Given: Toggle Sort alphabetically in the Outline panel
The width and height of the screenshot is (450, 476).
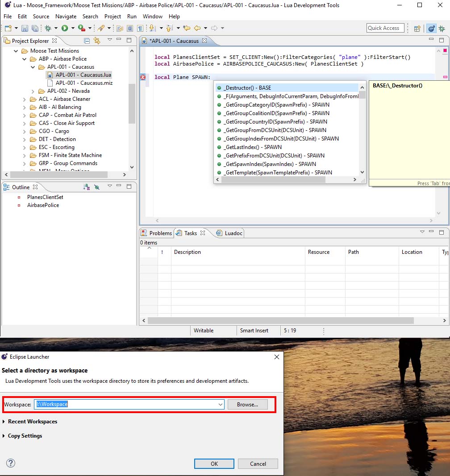Looking at the screenshot, I should (x=87, y=187).
